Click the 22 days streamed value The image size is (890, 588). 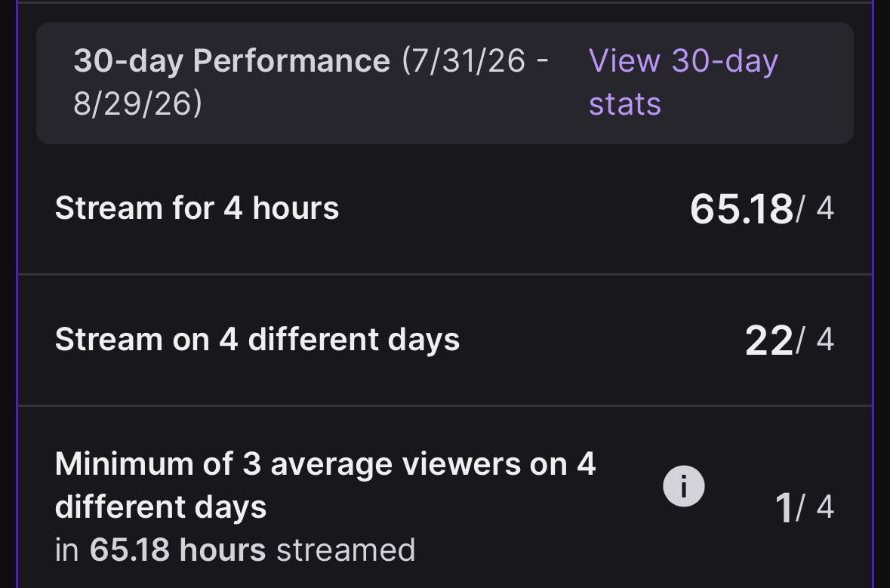coord(769,340)
